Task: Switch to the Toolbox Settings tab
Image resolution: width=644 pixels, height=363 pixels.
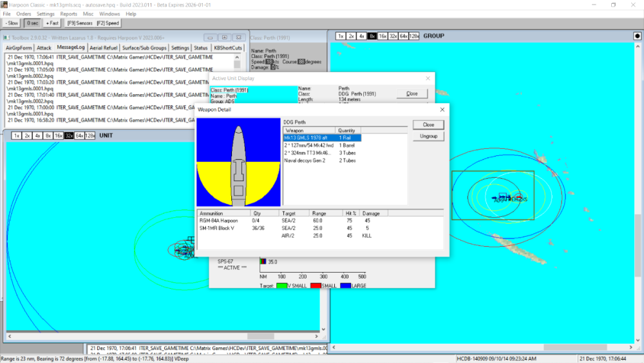Action: [180, 48]
